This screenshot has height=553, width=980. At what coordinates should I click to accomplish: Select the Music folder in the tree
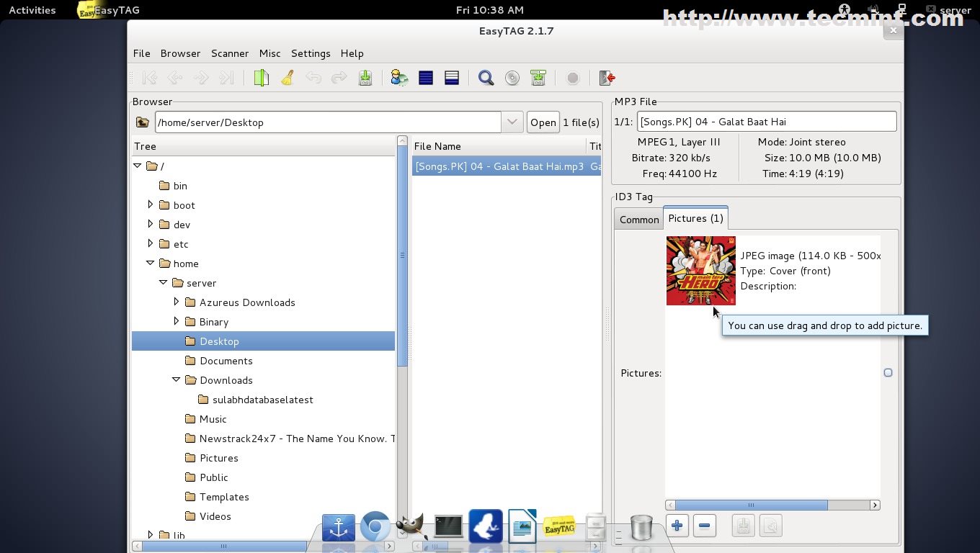coord(213,419)
